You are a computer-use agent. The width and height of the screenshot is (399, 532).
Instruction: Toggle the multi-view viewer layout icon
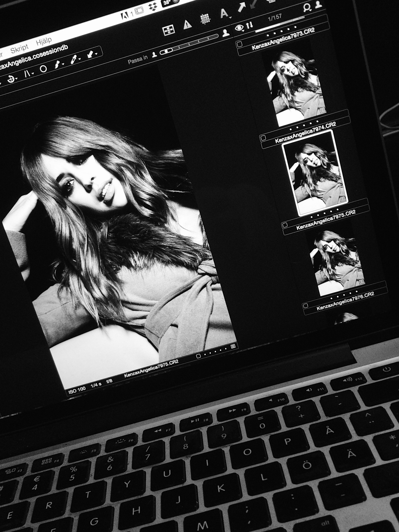pos(169,30)
